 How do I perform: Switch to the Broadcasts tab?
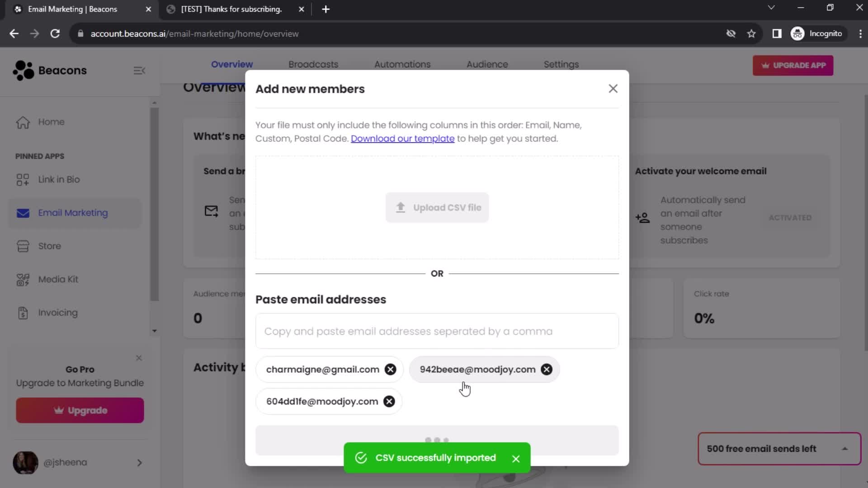314,64
